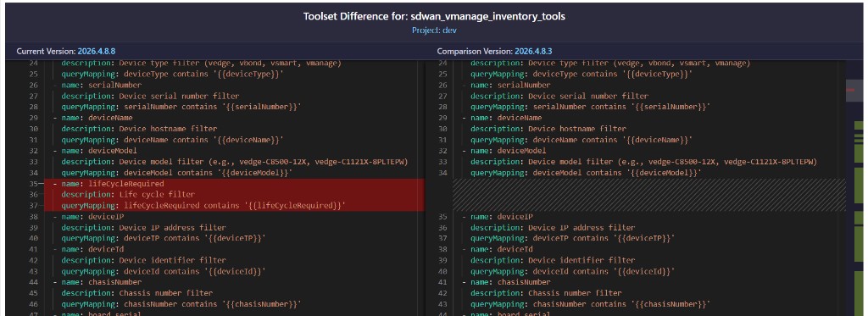This screenshot has width=868, height=316.
Task: Click the Toolset Difference title for sdwan_vmanage_inventory_tools
Action: tap(434, 17)
